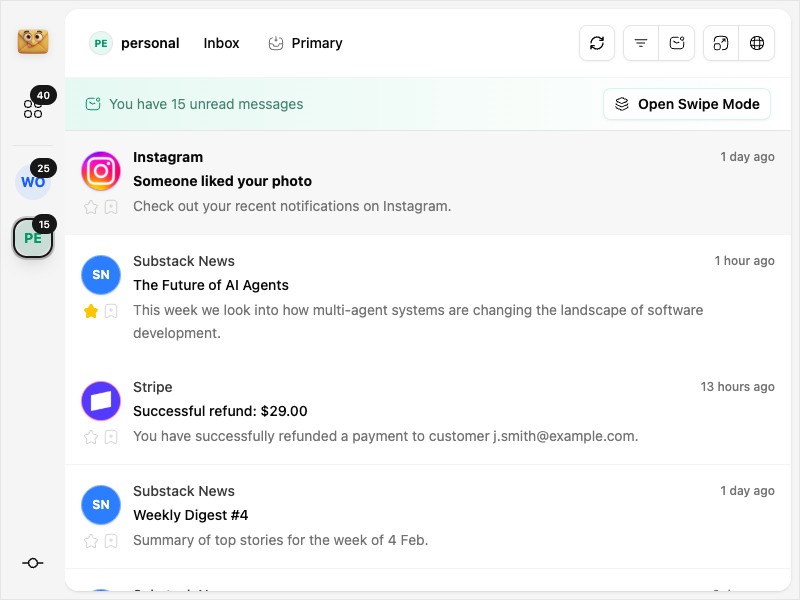Click the layers icon in Swipe Mode button
The width and height of the screenshot is (800, 600).
[621, 104]
